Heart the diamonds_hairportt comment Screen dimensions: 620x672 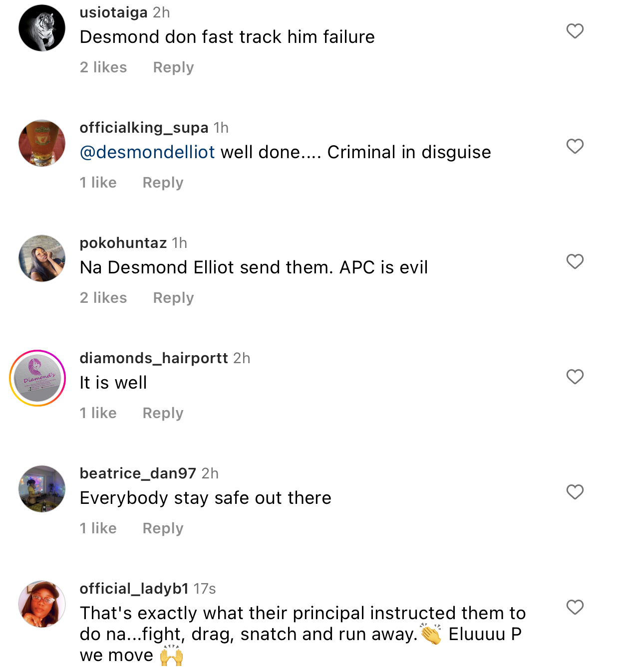[575, 377]
